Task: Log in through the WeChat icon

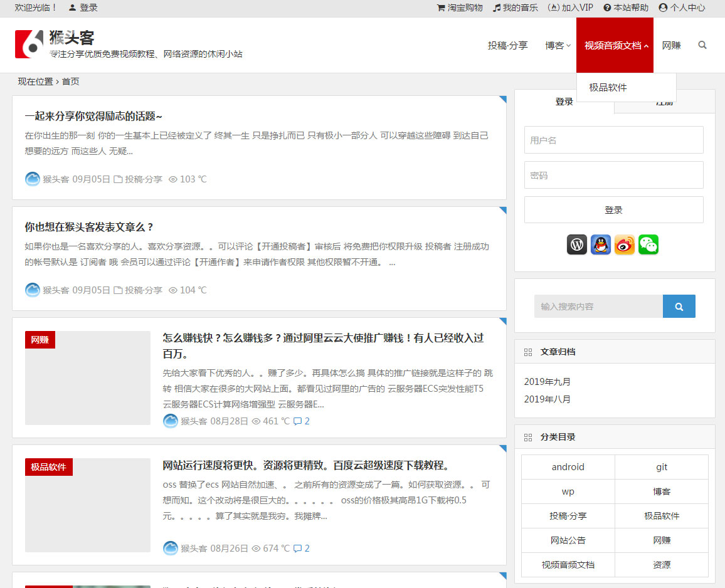Action: pos(648,244)
